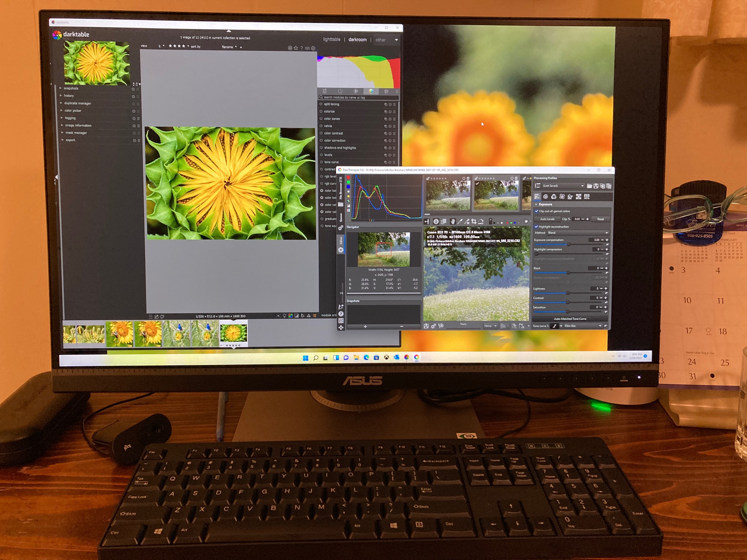
Task: Enable darktable velvia module power icon
Action: click(321, 126)
